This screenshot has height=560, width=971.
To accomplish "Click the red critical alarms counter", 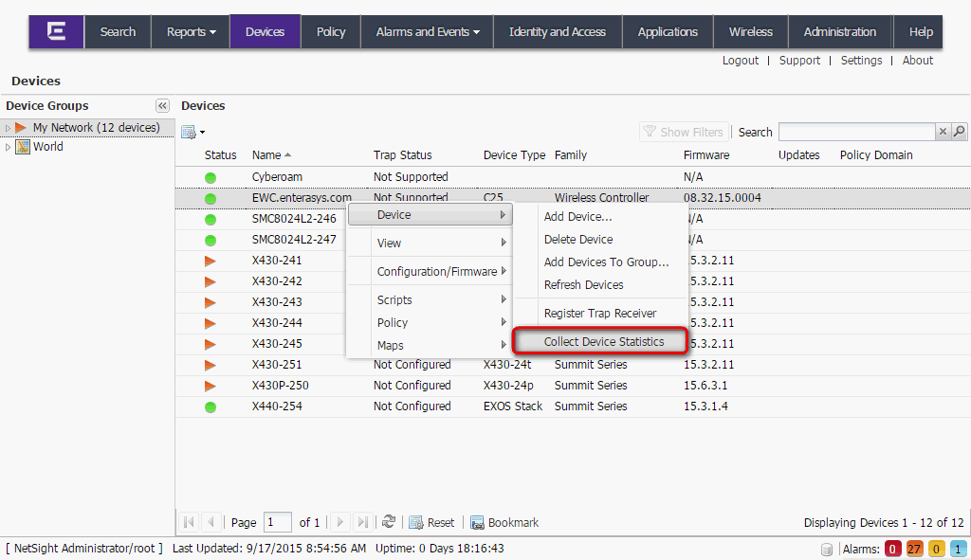I will 892,549.
